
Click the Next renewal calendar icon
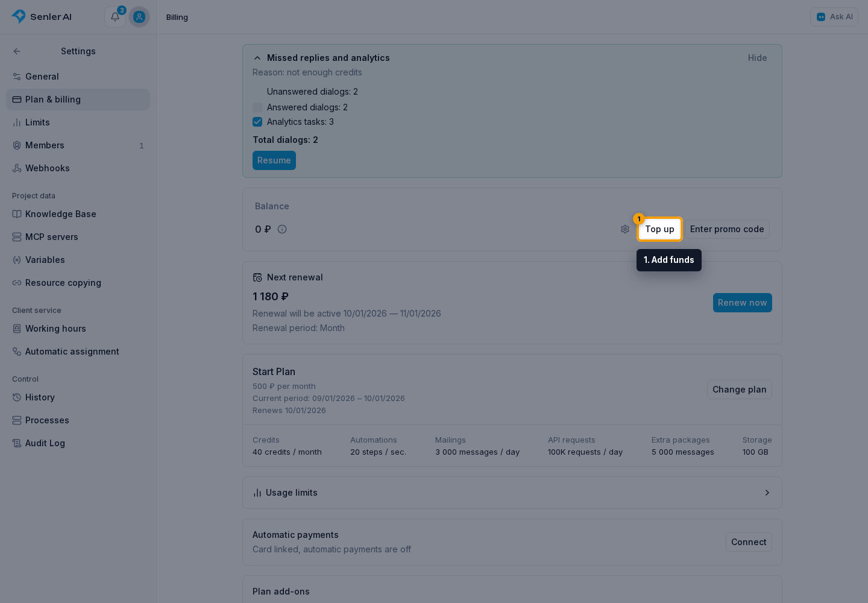tap(257, 277)
